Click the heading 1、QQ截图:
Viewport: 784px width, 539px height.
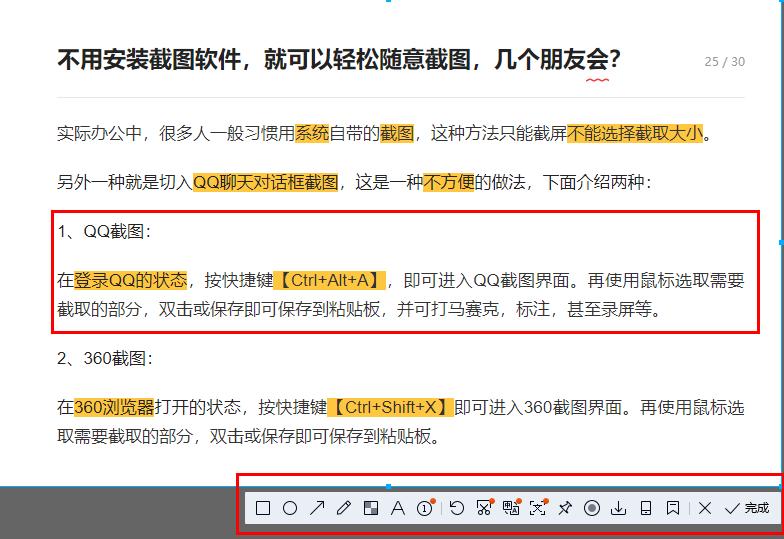point(104,231)
